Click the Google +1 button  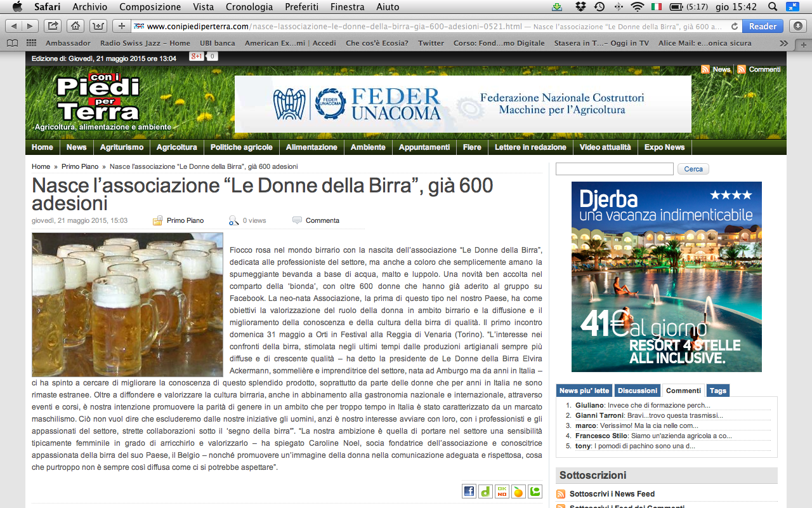(x=197, y=57)
